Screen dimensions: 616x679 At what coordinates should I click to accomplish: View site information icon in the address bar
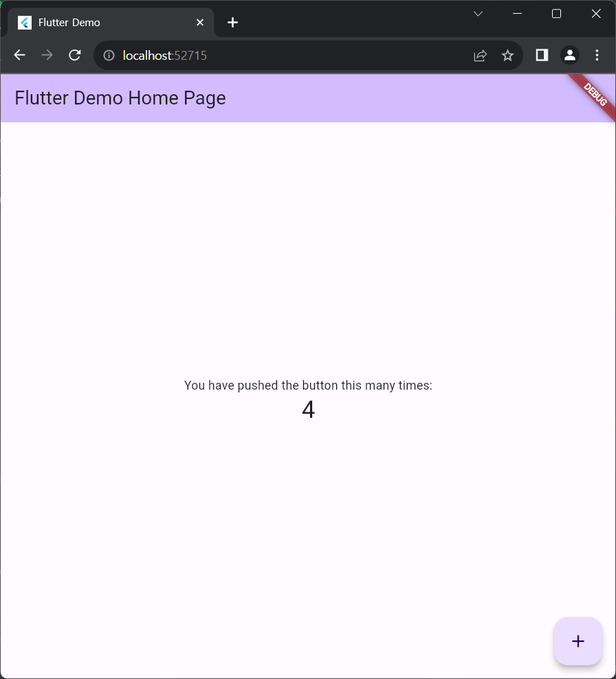pyautogui.click(x=109, y=56)
